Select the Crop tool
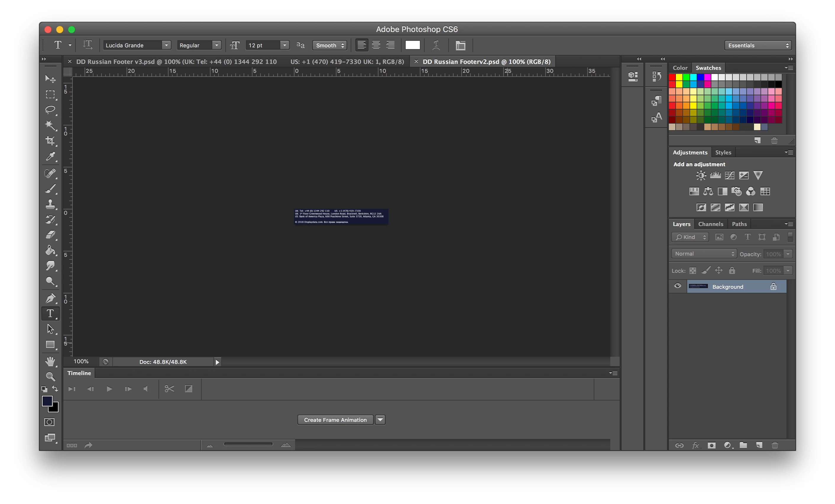Viewport: 835px width, 504px height. [50, 141]
